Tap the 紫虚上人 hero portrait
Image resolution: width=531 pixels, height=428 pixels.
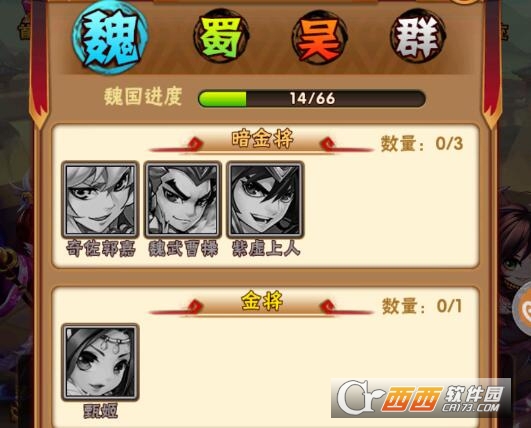point(266,199)
